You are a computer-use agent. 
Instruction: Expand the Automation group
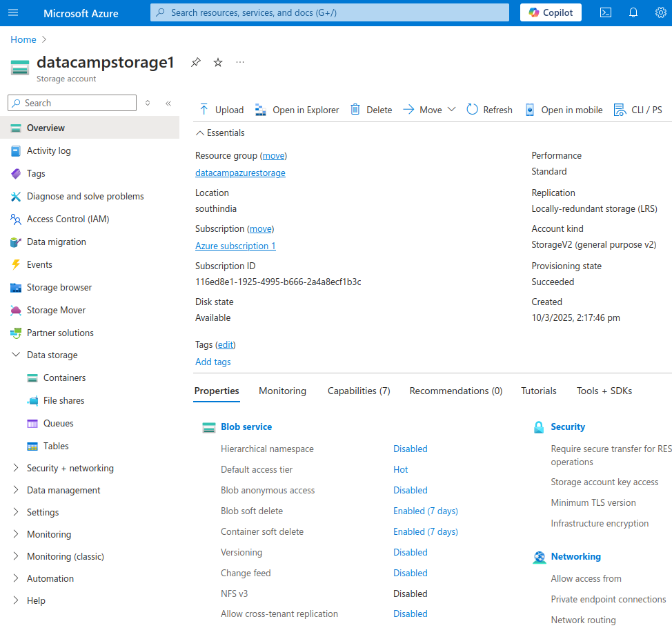click(16, 578)
